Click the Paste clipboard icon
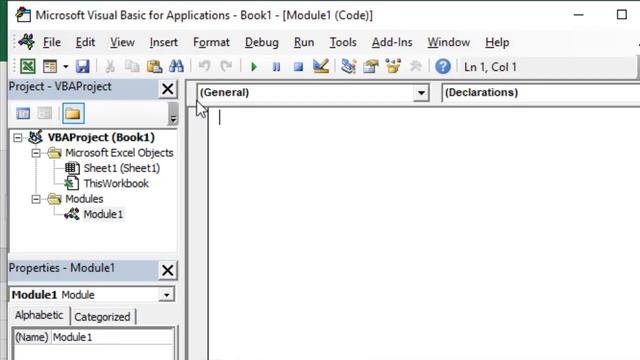 pyautogui.click(x=154, y=66)
